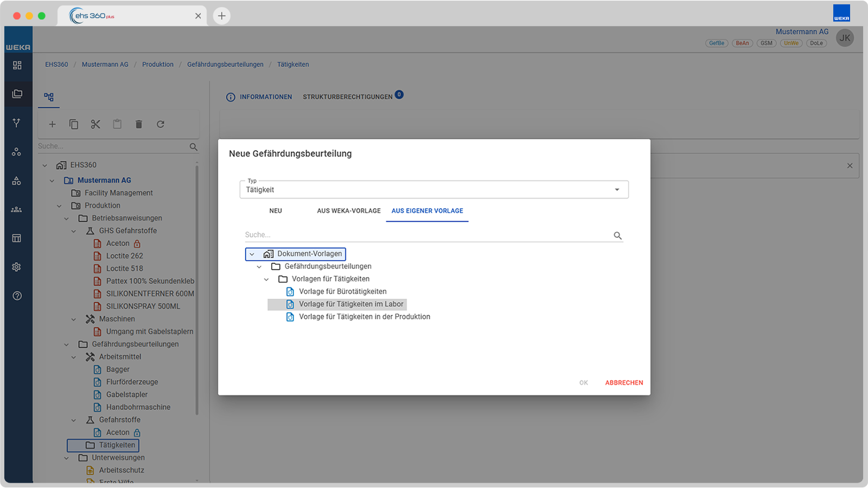Open the help question mark sidebar icon
Image resolution: width=868 pixels, height=488 pixels.
[17, 296]
